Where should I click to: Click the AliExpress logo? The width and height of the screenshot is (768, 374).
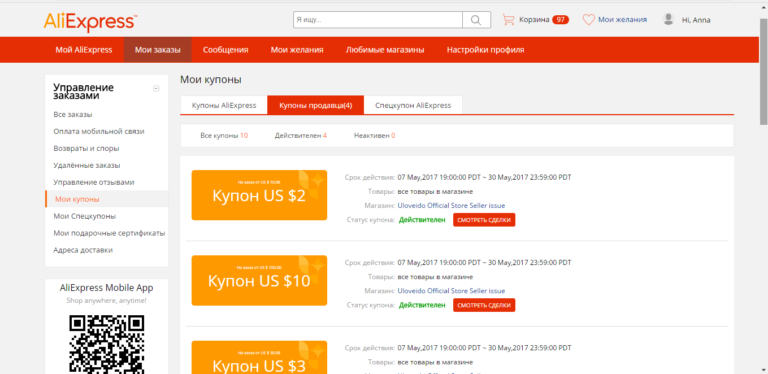pos(90,22)
